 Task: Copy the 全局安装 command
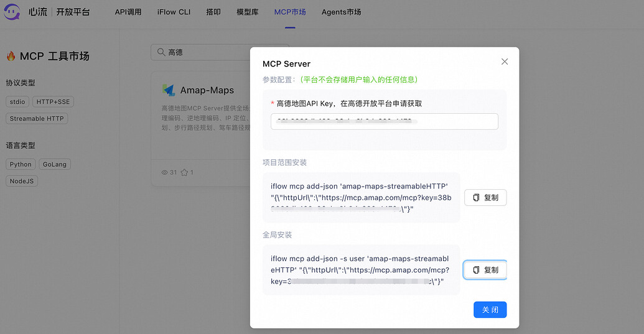[485, 270]
